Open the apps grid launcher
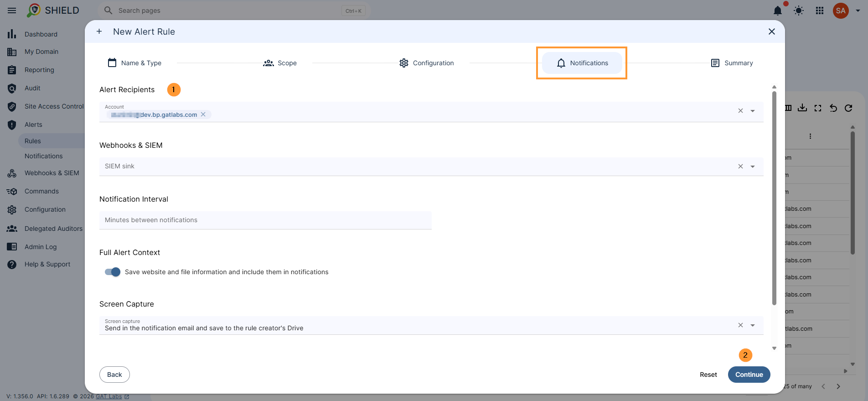This screenshot has width=868, height=401. coord(820,10)
